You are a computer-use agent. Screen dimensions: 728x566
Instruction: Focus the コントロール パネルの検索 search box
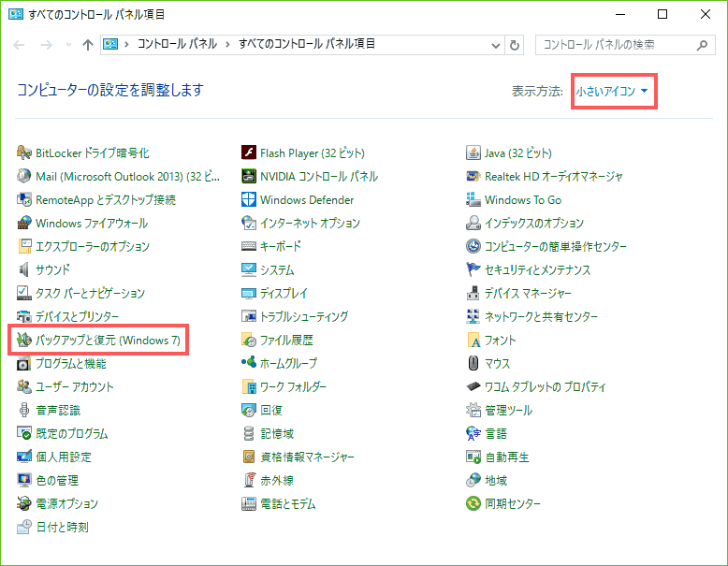(625, 45)
